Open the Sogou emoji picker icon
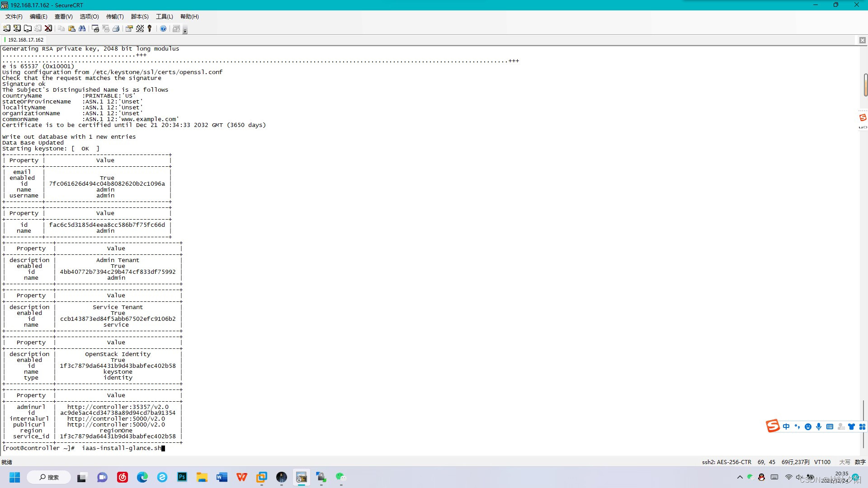This screenshot has height=488, width=868. 808,427
